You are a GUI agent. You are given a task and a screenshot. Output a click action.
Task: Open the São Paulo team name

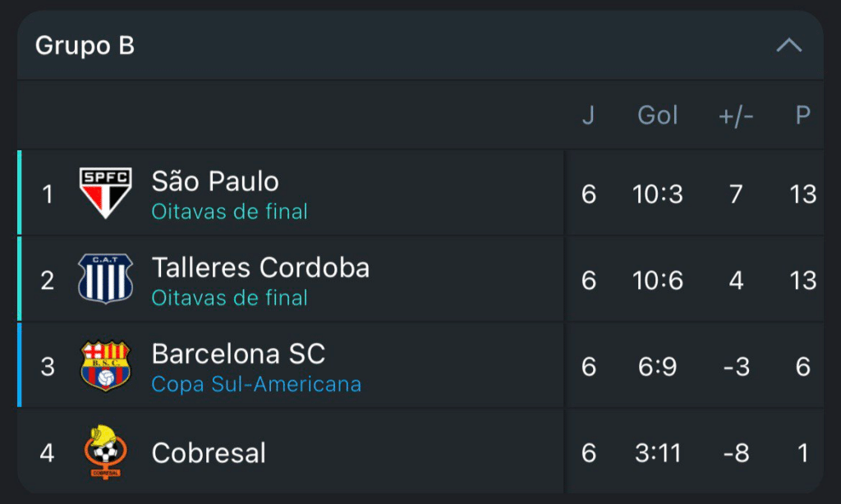(x=215, y=181)
